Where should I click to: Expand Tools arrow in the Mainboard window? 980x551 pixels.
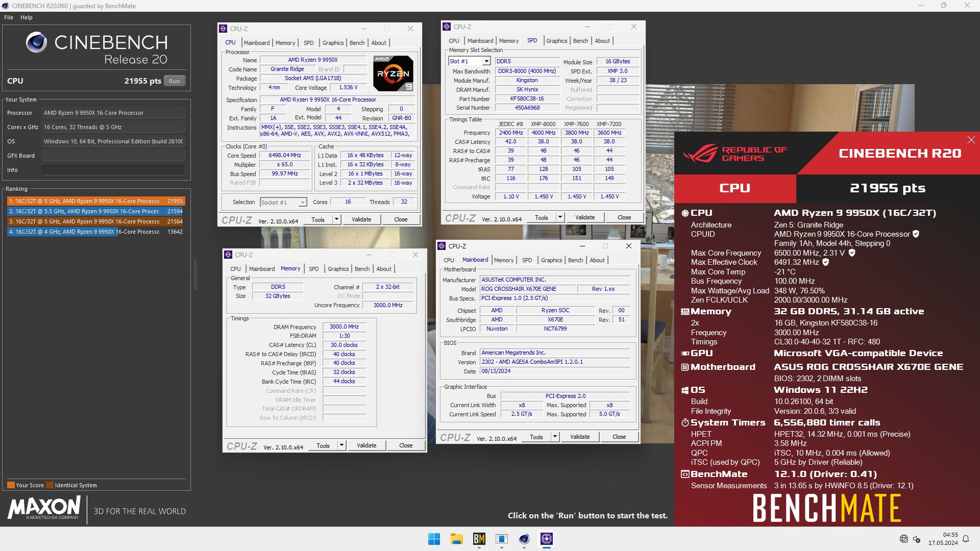555,437
